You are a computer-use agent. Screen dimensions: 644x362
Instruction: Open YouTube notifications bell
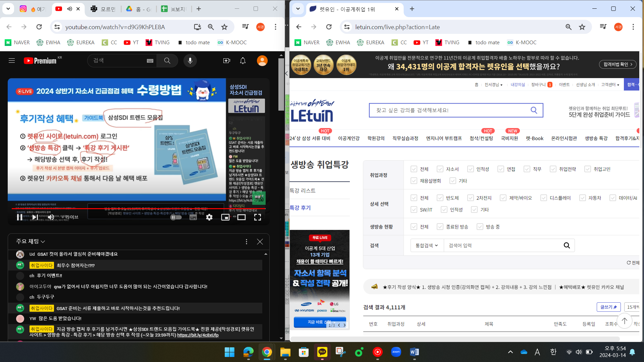pos(243,61)
